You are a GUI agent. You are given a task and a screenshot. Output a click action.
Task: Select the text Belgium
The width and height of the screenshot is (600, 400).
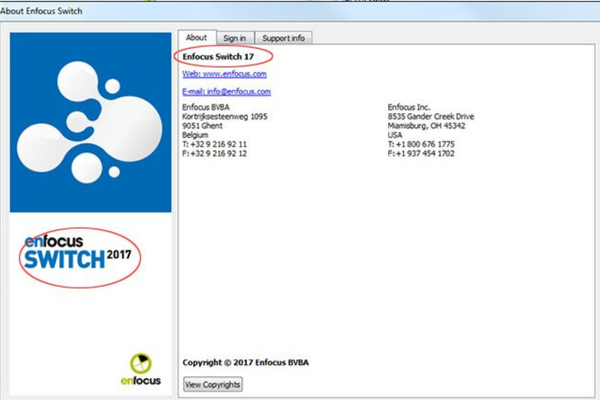pos(195,135)
